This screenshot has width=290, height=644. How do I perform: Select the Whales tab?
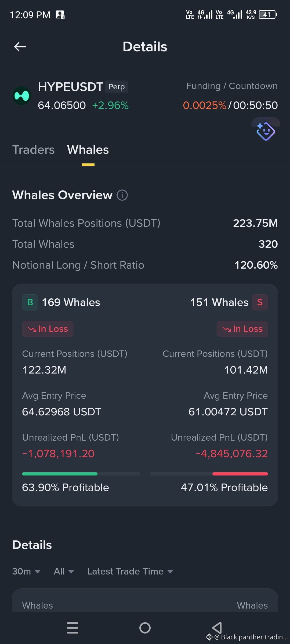coord(88,150)
